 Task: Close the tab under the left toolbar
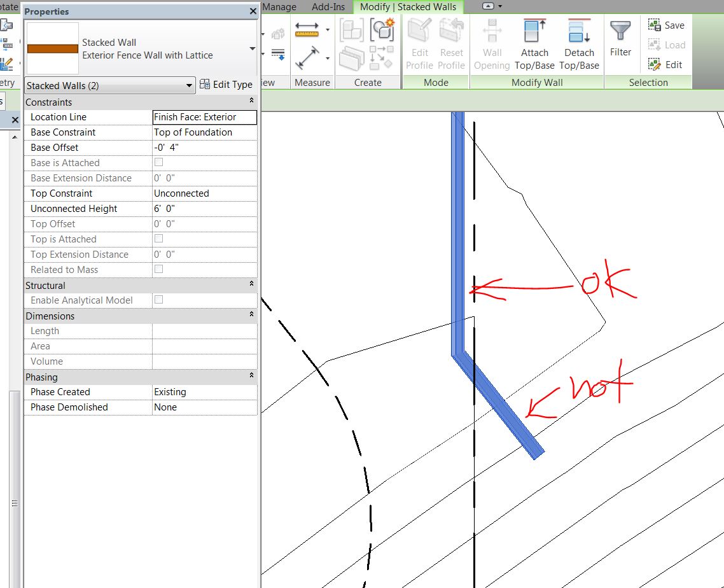tap(15, 120)
